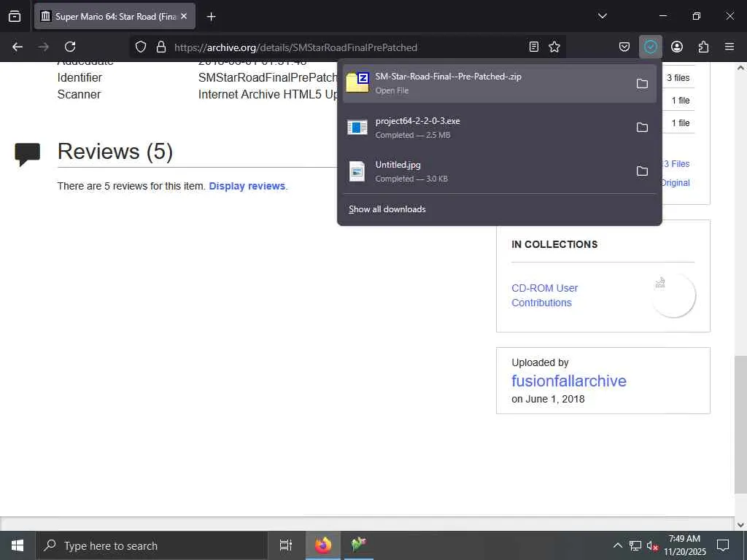Select the Super Mario 64: Star Road tab
The image size is (747, 560).
[x=115, y=16]
